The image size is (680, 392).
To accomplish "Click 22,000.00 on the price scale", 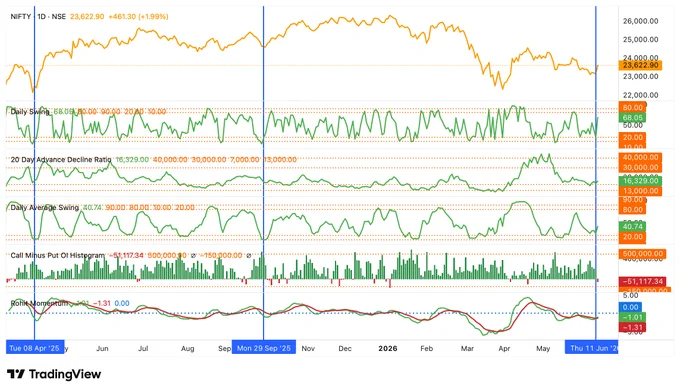I will (641, 95).
